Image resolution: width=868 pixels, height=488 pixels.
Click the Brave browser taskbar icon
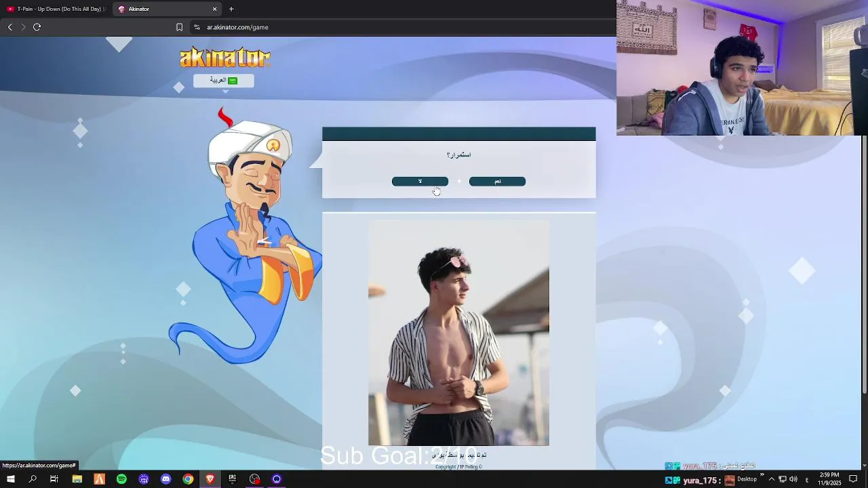coord(210,479)
